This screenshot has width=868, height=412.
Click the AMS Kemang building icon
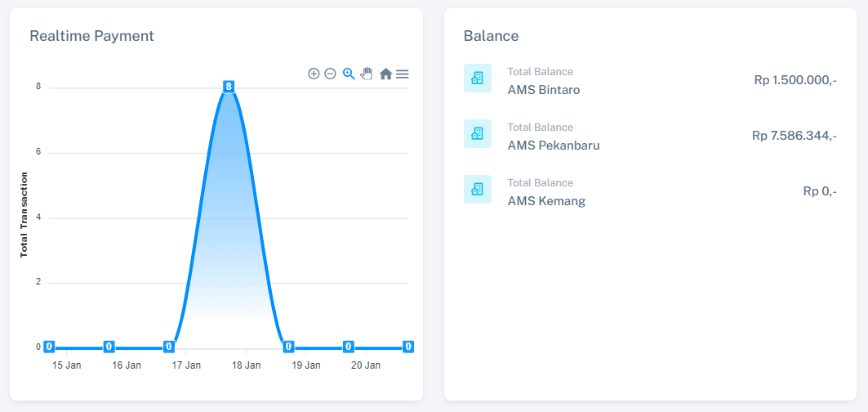tap(478, 190)
